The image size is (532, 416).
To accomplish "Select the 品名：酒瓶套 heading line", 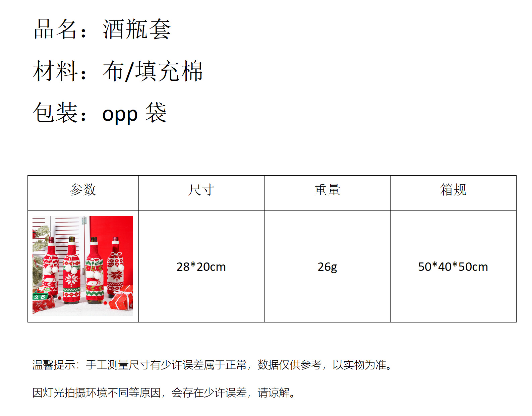I will tap(102, 29).
